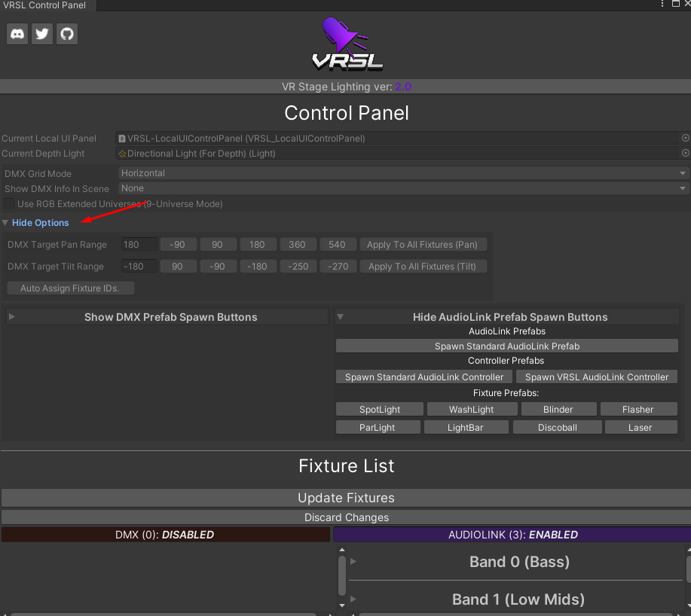Click the DMX Target Pan Range field

139,245
